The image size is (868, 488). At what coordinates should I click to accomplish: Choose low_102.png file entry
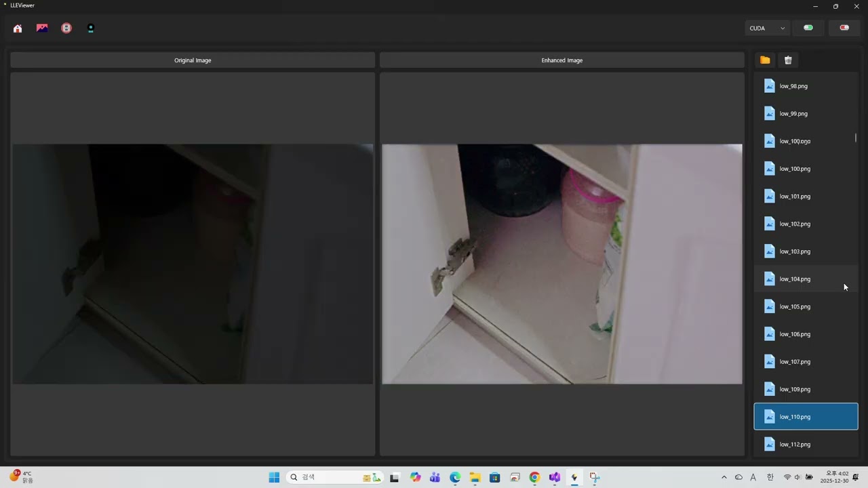806,224
